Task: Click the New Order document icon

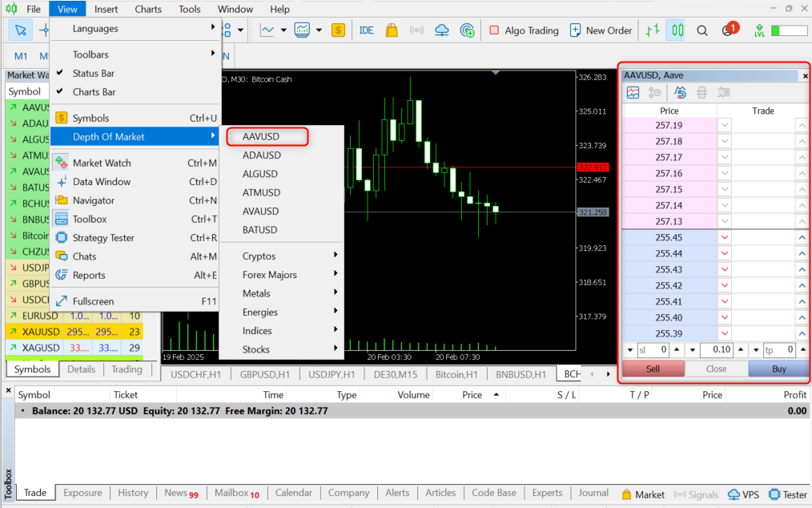Action: point(575,30)
